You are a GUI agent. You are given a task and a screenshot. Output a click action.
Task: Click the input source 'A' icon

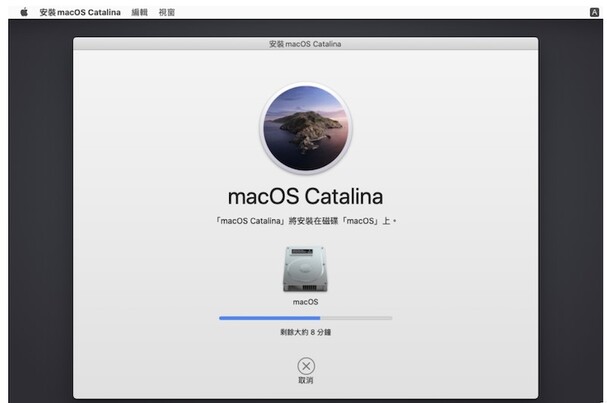click(x=594, y=12)
